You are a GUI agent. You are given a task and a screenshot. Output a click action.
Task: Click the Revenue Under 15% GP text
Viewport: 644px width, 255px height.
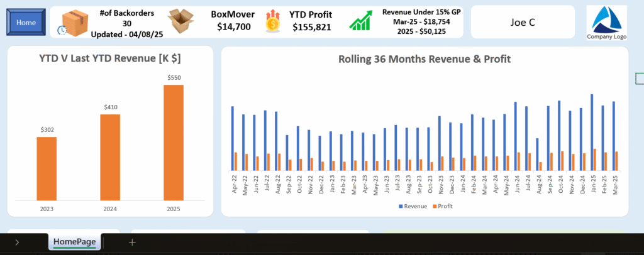click(423, 13)
